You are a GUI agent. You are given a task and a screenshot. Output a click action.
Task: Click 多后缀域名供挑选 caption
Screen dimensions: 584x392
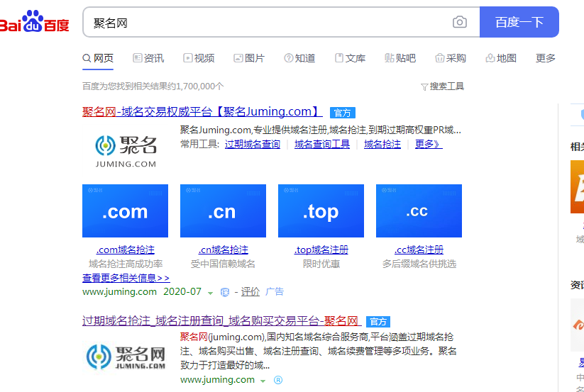coord(419,264)
